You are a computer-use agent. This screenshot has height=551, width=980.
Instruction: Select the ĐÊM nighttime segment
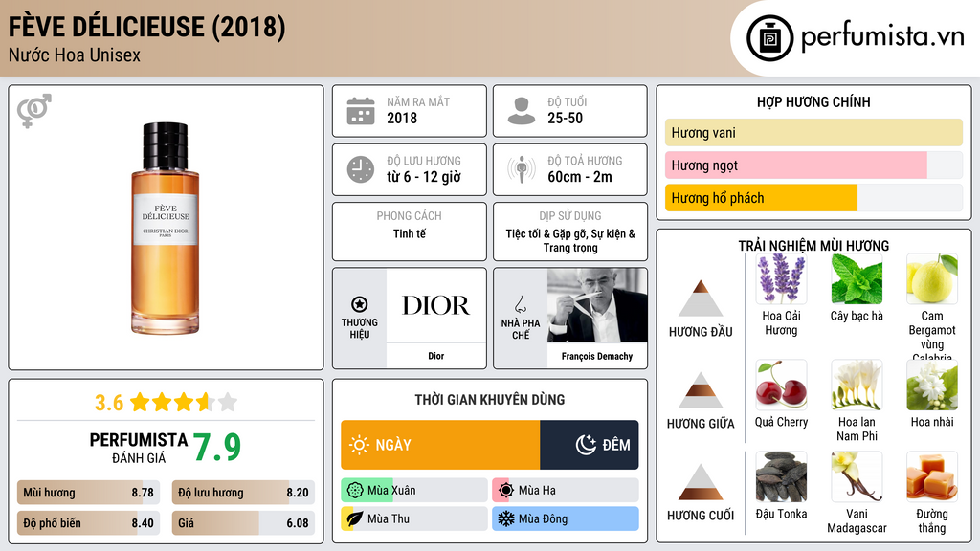coord(590,445)
